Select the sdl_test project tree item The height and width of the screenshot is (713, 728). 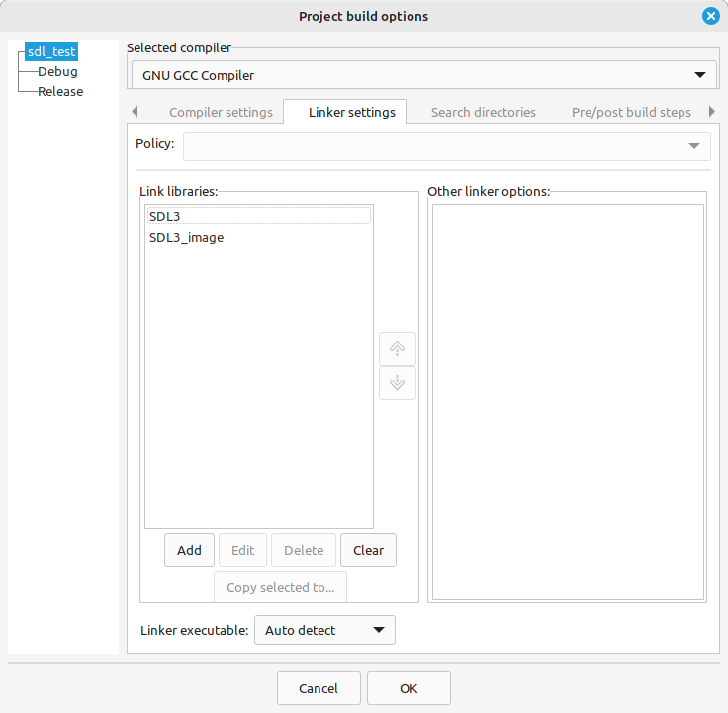(x=51, y=51)
